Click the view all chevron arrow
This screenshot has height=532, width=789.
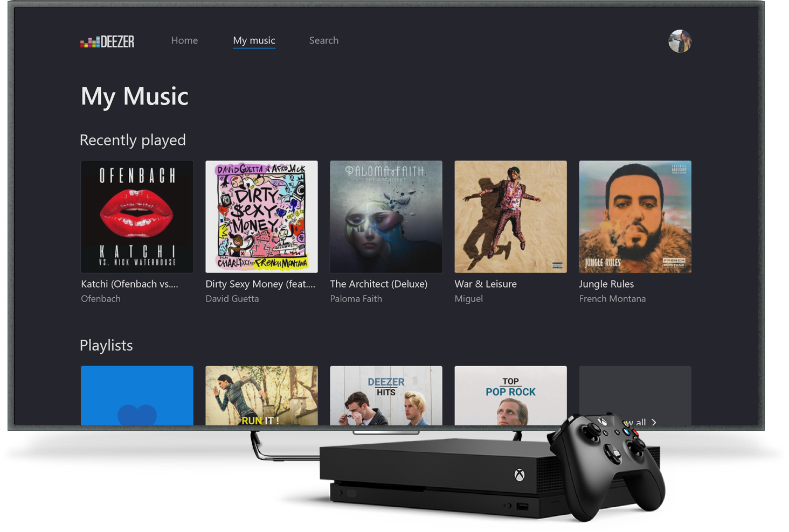(x=654, y=422)
